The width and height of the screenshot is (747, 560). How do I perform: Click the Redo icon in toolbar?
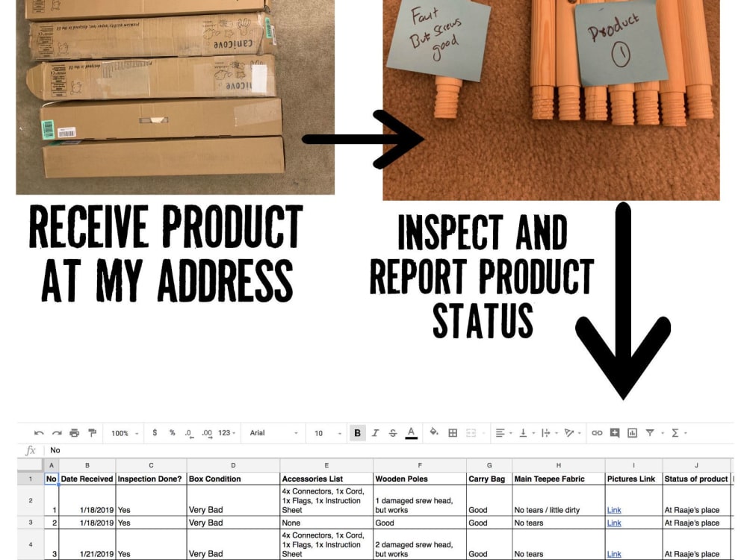tap(57, 433)
